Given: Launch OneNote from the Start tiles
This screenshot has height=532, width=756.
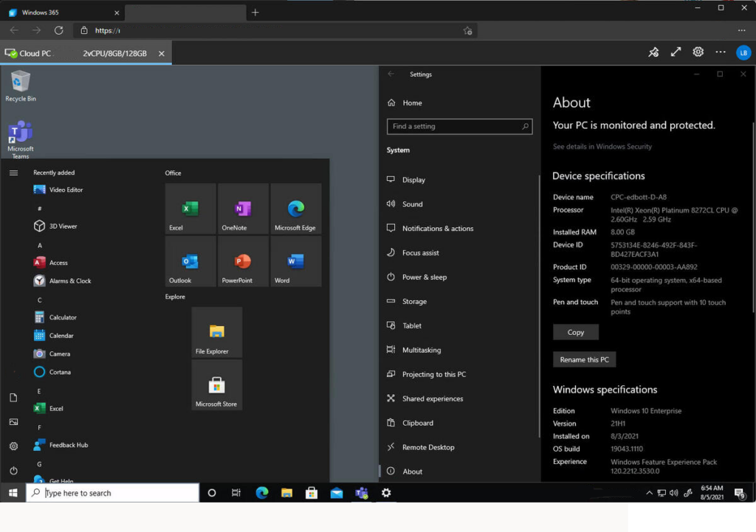Looking at the screenshot, I should pos(243,209).
